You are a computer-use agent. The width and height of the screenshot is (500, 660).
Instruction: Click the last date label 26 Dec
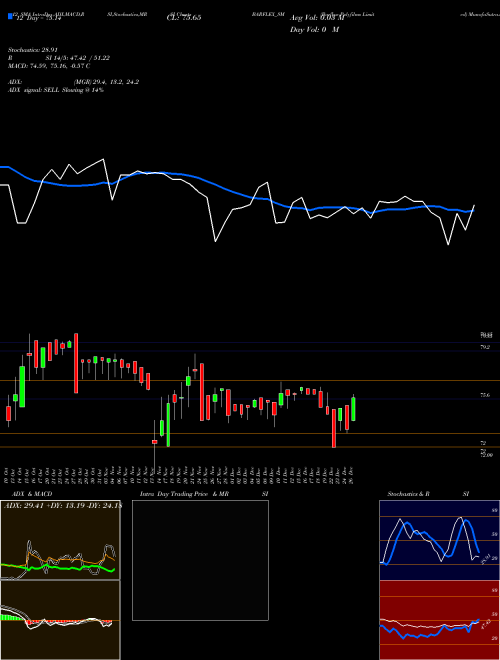[x=351, y=475]
